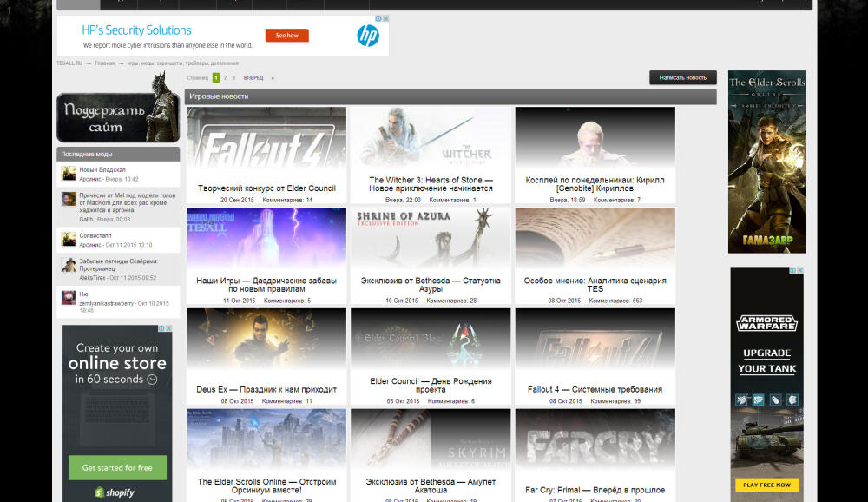
Task: Open AdChoices info on HP ad
Action: [x=378, y=18]
